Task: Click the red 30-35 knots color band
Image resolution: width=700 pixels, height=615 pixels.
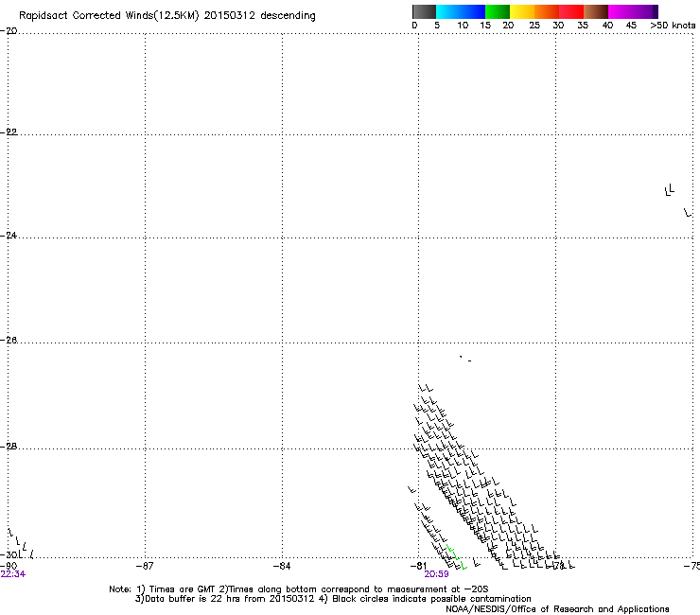Action: 571,11
